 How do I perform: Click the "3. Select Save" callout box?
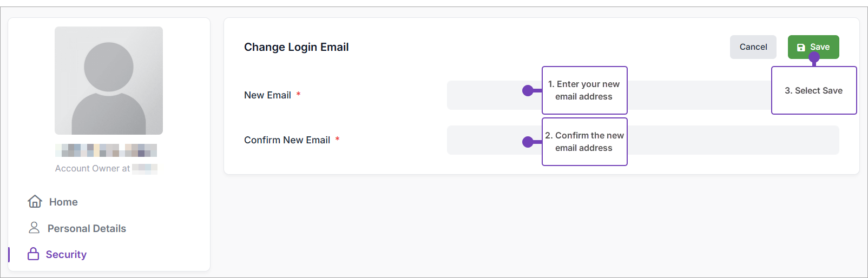(813, 91)
